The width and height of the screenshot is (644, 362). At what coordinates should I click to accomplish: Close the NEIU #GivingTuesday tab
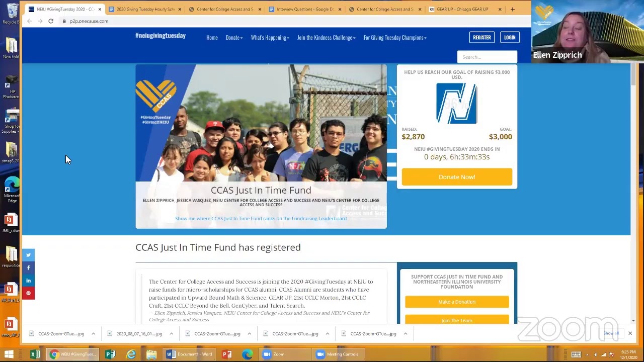[100, 9]
